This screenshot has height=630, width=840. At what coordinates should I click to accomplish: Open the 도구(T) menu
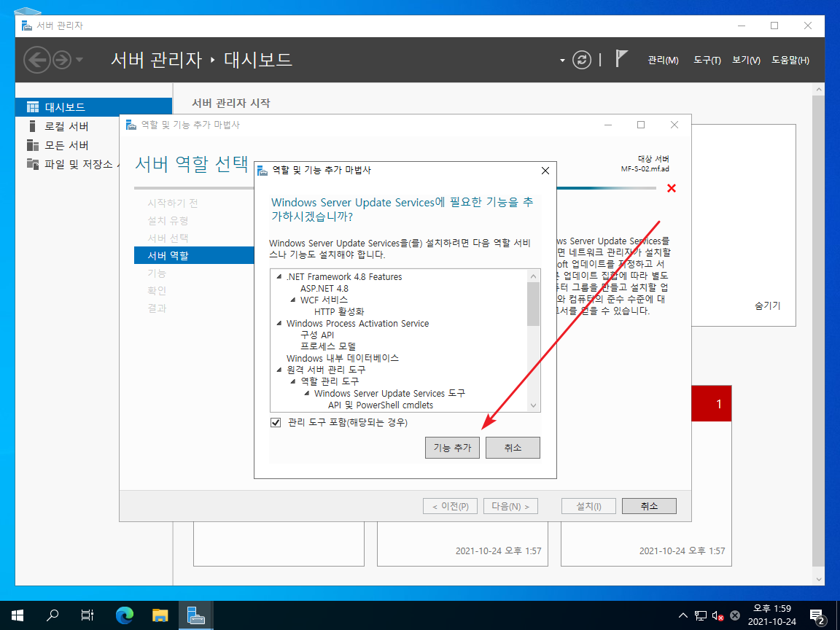707,60
